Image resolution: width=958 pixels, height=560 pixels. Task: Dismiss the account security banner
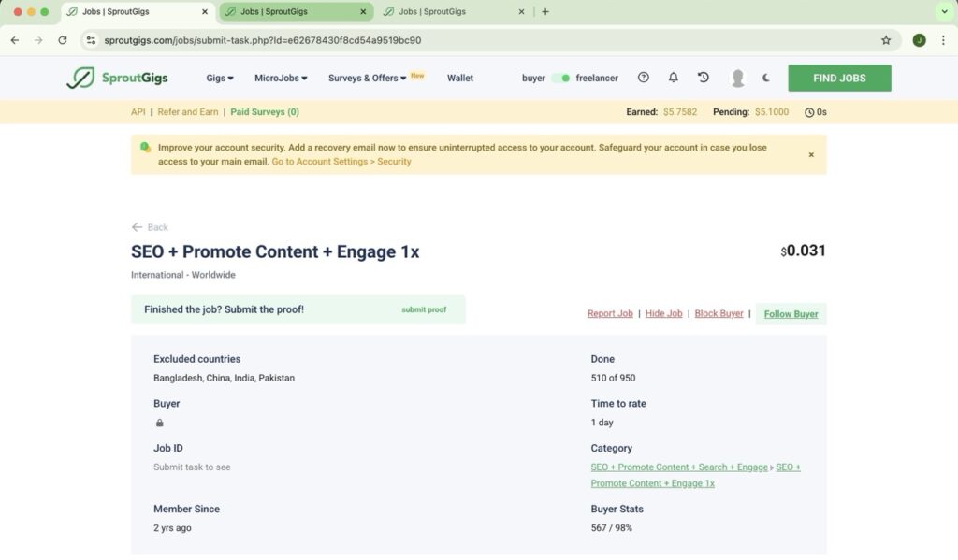(x=811, y=154)
